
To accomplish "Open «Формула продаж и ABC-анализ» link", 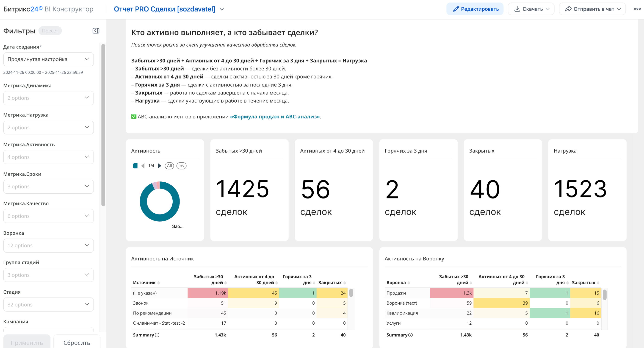I will [275, 117].
